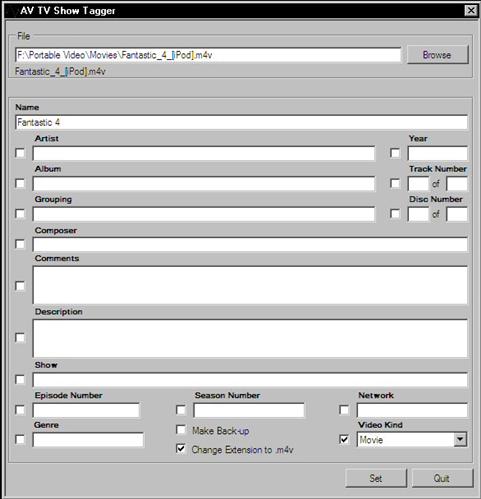Open the Video Kind dropdown arrow
The image size is (481, 499).
point(460,439)
